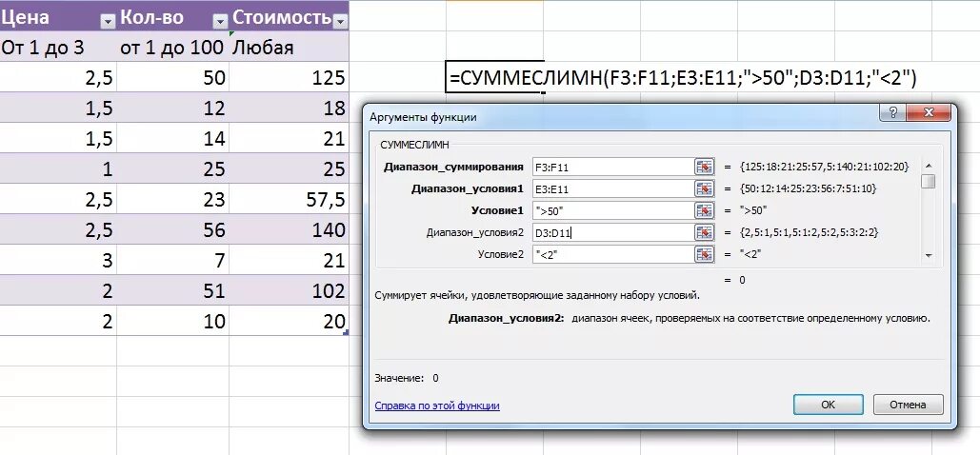Select cell 'Любая'
Viewport: 980px width, 455px height.
coord(289,47)
